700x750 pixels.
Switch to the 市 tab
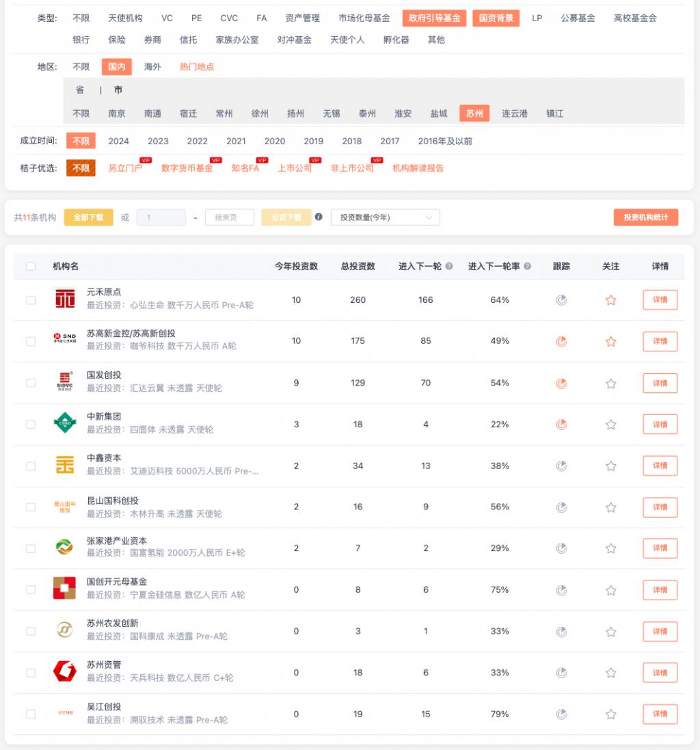tap(117, 90)
